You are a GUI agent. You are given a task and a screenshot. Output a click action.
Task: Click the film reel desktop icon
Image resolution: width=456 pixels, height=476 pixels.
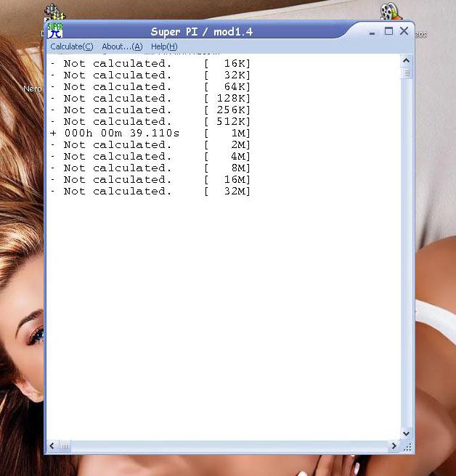coord(391,12)
